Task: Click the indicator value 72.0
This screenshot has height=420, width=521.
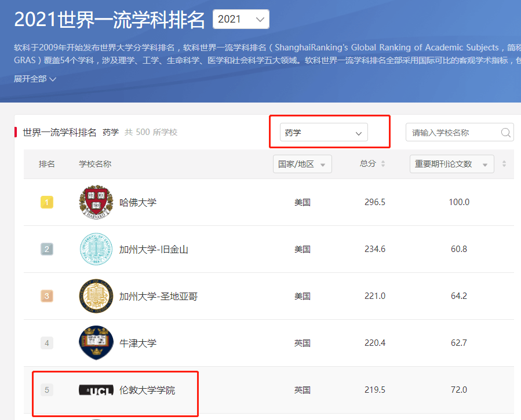Action: [x=459, y=390]
